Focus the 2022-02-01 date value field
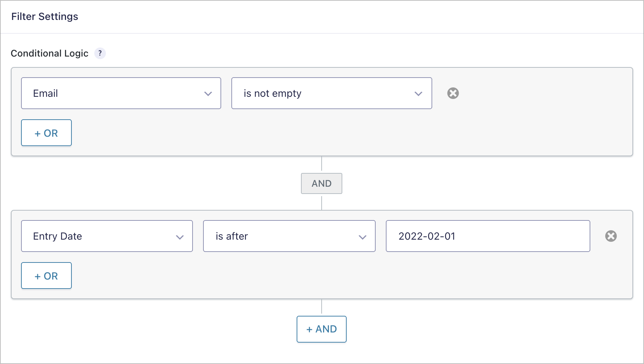Screen dimensions: 644x364 point(488,236)
